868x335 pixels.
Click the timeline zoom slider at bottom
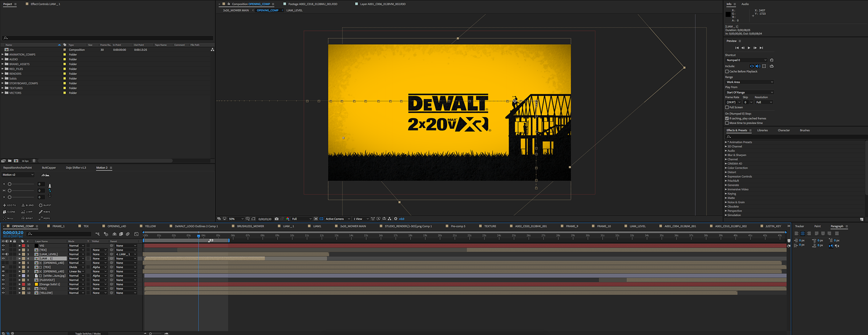point(151,333)
